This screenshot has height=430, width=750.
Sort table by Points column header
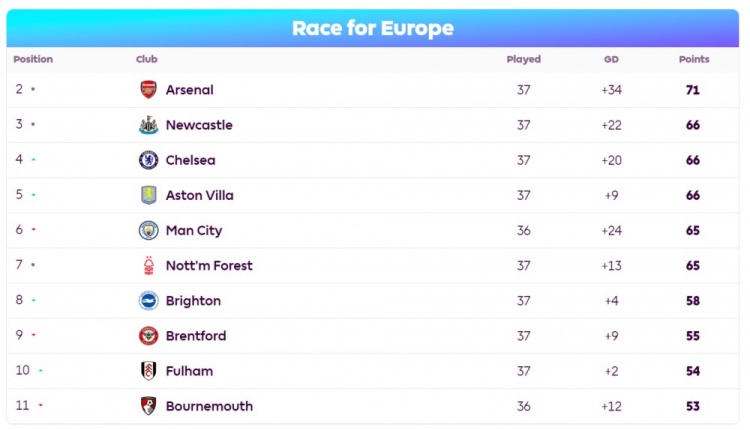[694, 60]
